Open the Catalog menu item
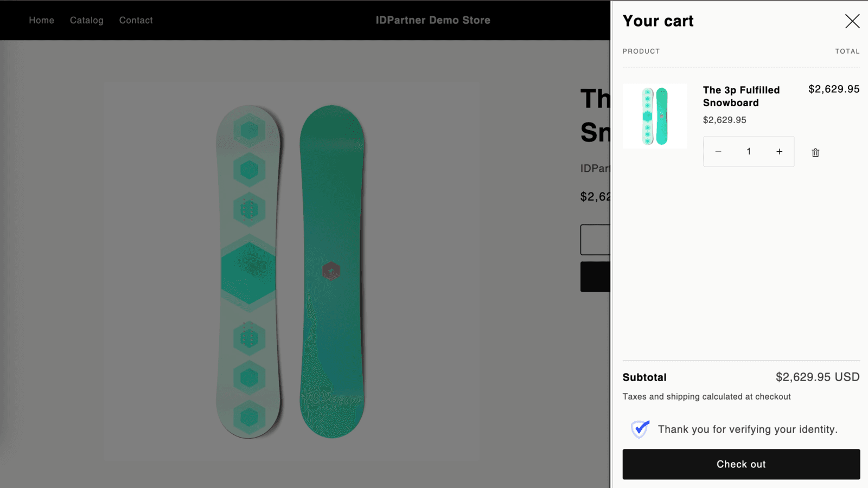The image size is (868, 488). point(86,20)
